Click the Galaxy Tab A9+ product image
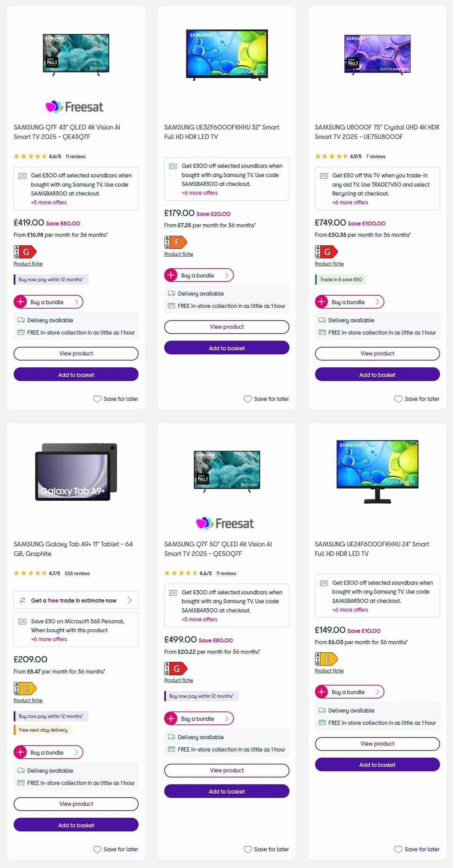Screen dimensions: 453x868 pos(75,473)
